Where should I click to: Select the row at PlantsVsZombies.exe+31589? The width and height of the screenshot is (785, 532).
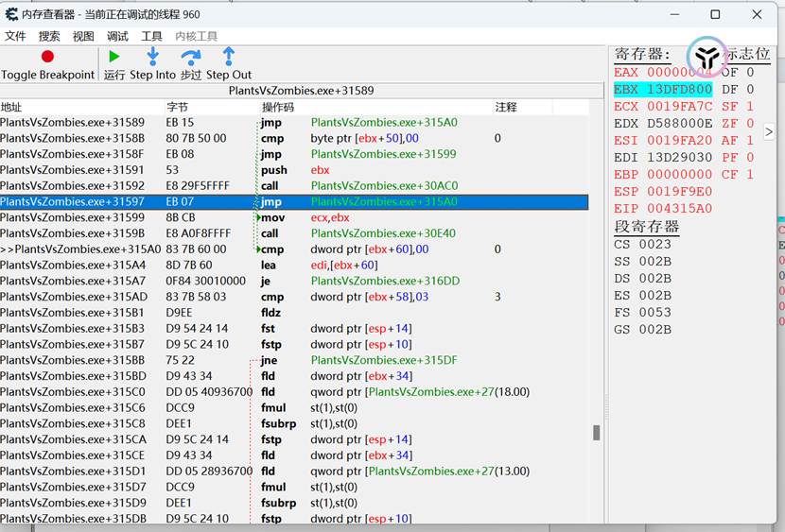click(294, 122)
